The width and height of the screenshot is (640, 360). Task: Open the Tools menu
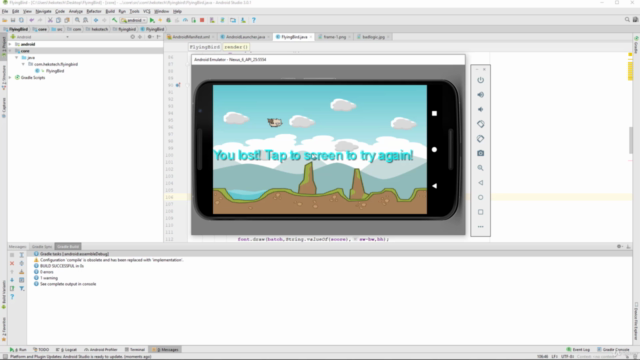[134, 11]
